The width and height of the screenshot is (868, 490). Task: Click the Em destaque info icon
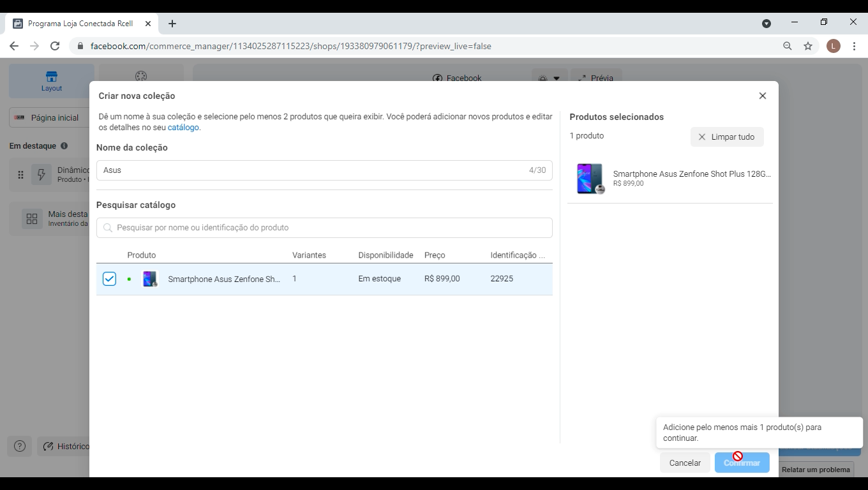coord(64,146)
